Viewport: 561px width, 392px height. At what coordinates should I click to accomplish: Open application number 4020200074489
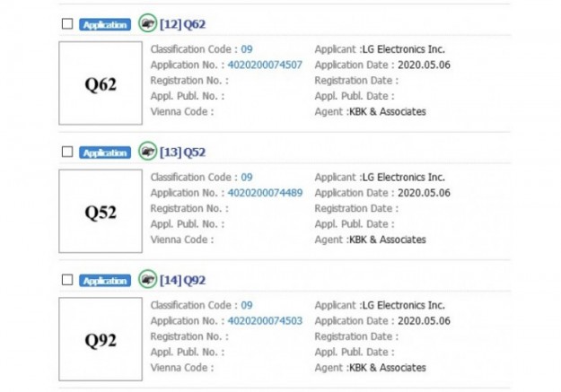click(x=265, y=193)
